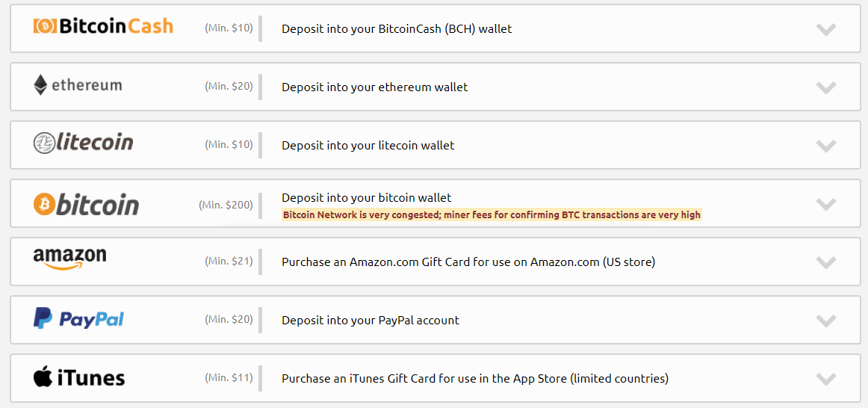Select 'Deposit into your ethereum wallet' text

374,87
